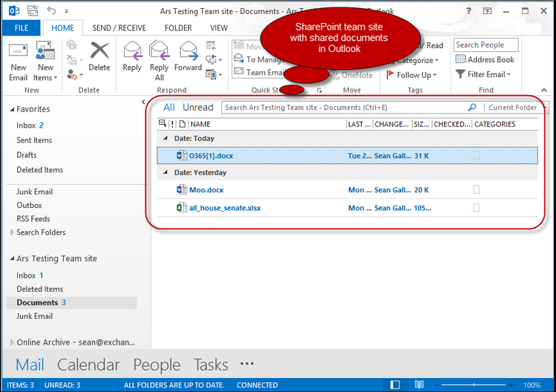
Task: Select the Moo.docx document
Action: [347, 190]
